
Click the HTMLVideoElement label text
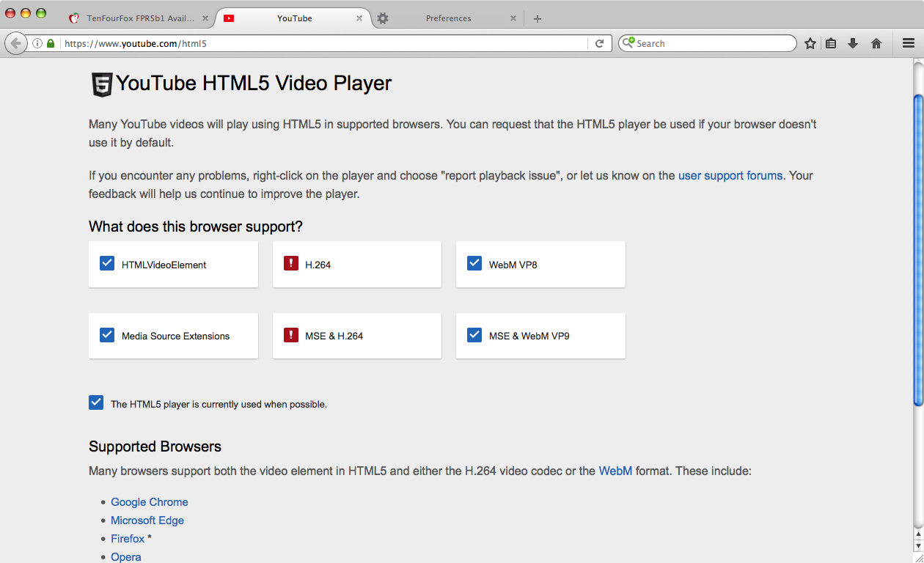[x=164, y=265]
